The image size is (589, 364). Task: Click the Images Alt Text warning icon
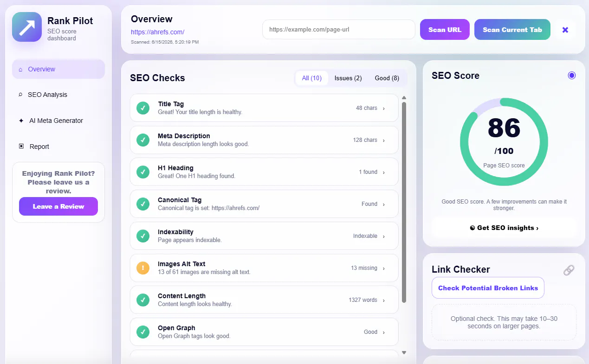(143, 268)
